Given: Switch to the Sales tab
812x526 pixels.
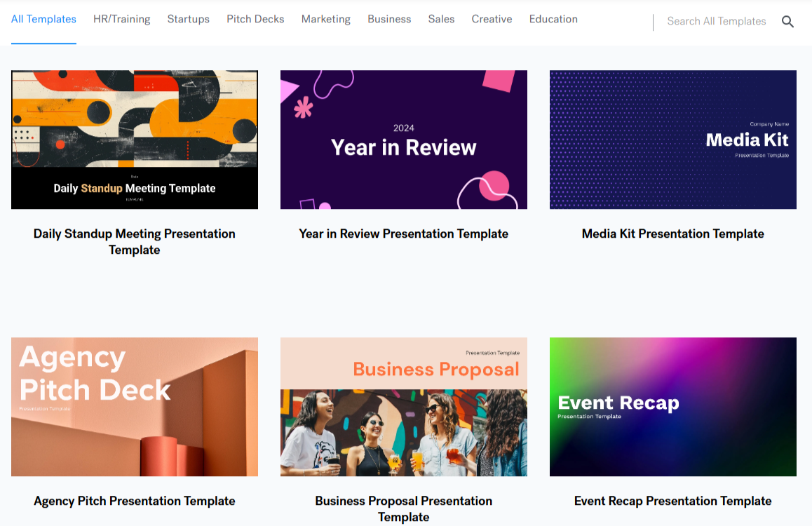Looking at the screenshot, I should point(441,20).
